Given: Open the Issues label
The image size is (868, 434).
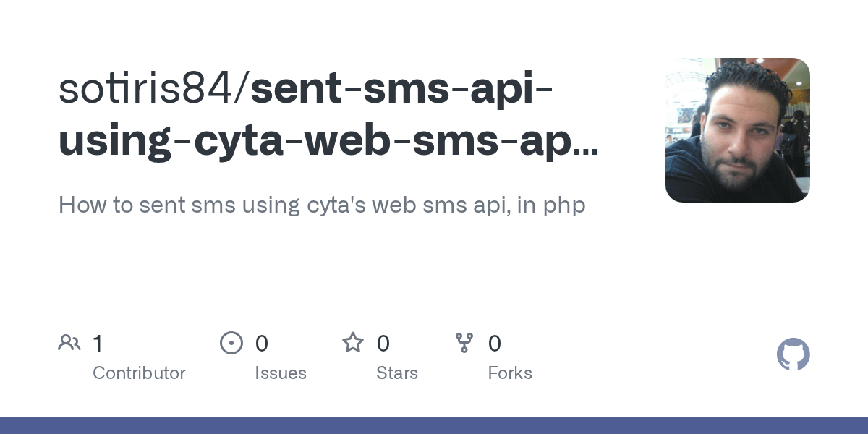Looking at the screenshot, I should pyautogui.click(x=281, y=373).
